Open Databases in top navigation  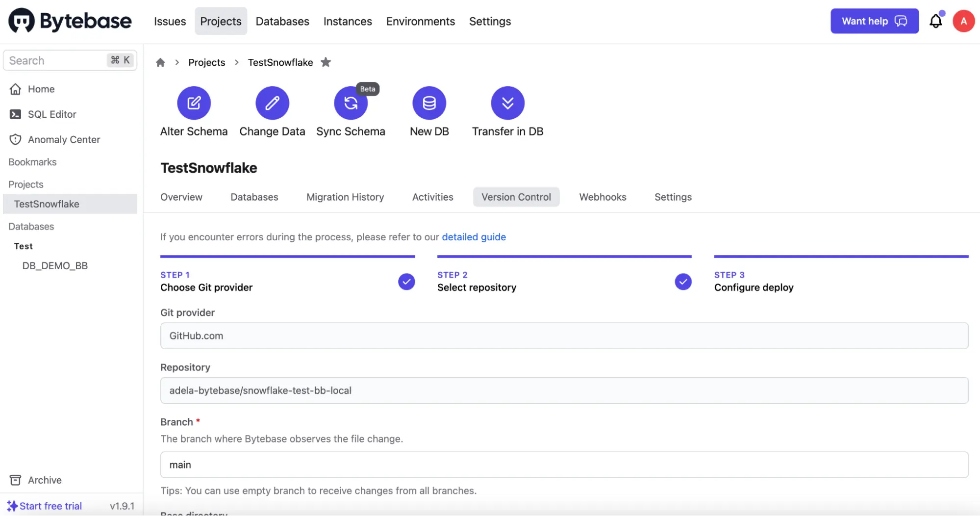282,21
